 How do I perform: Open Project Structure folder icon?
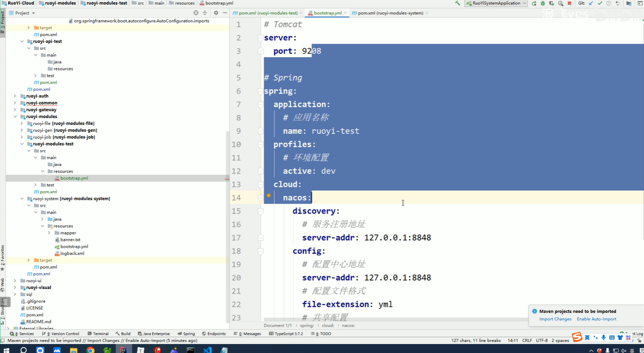point(629,3)
